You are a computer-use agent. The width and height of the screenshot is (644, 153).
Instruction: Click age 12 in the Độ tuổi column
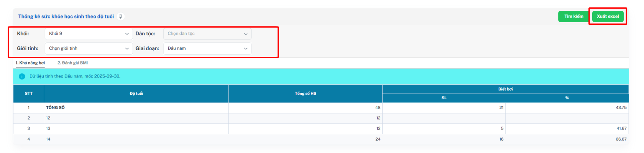(x=48, y=118)
